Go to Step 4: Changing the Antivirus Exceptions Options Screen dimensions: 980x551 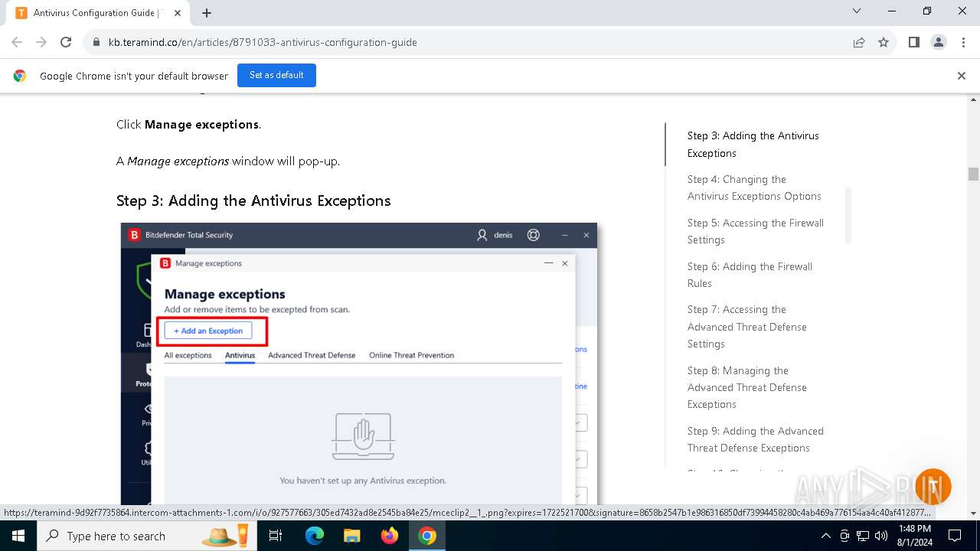754,187
